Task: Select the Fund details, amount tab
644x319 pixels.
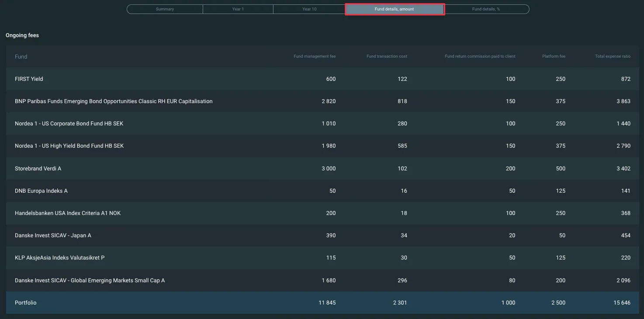Action: [x=395, y=9]
